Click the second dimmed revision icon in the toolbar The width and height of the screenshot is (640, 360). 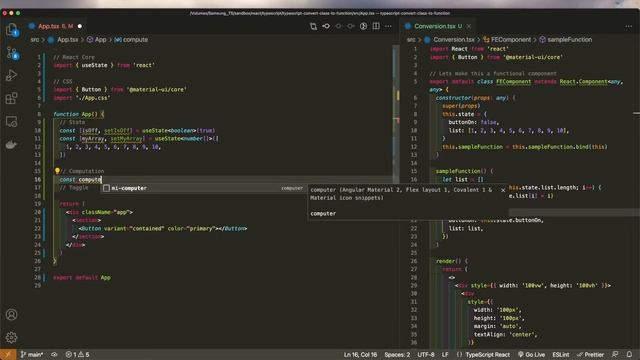tap(351, 26)
